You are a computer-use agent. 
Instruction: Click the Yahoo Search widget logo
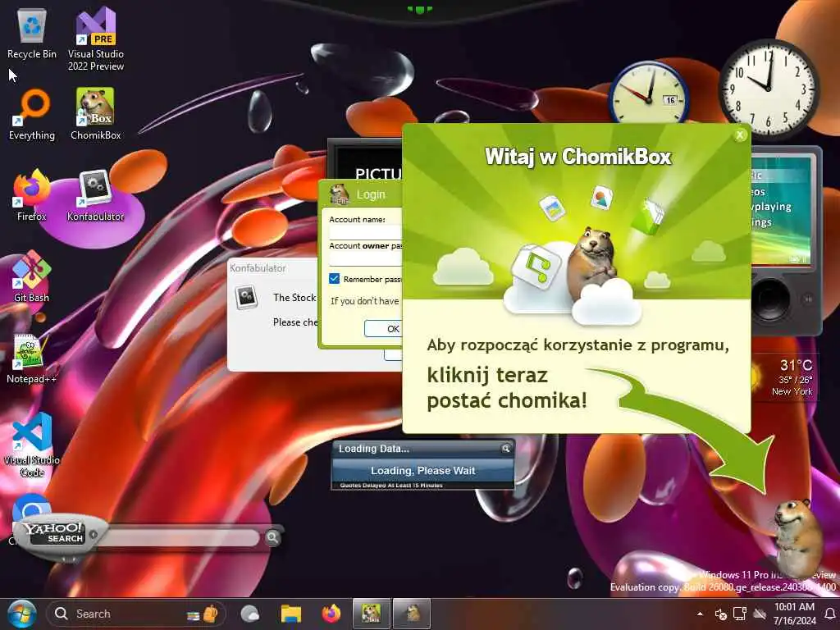pos(55,533)
